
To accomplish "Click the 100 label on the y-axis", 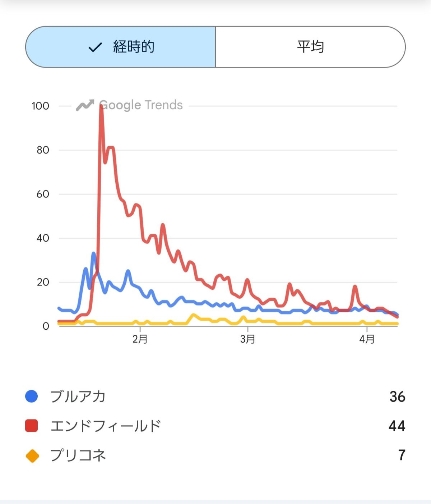I will (40, 106).
